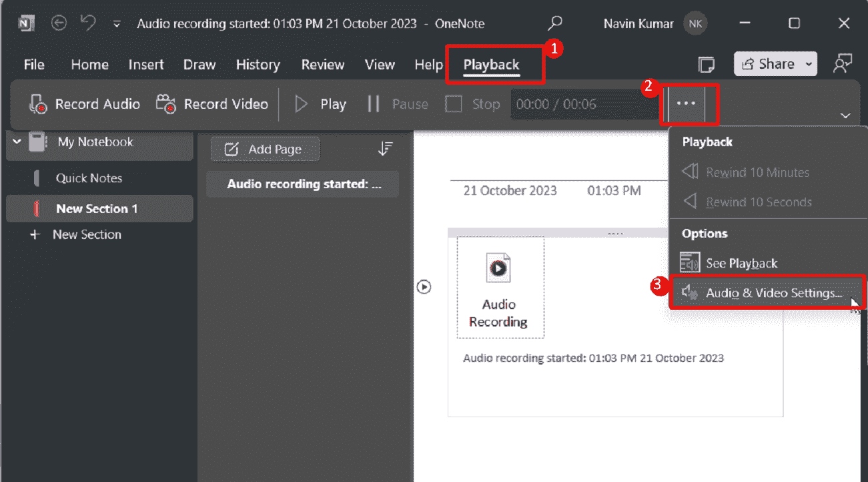868x482 pixels.
Task: Click the Add Page button
Action: (x=265, y=150)
